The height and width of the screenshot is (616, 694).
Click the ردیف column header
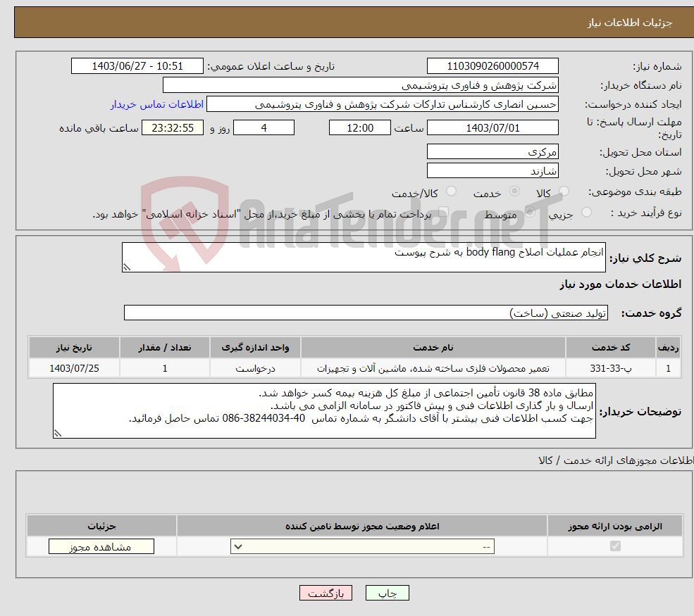point(669,348)
